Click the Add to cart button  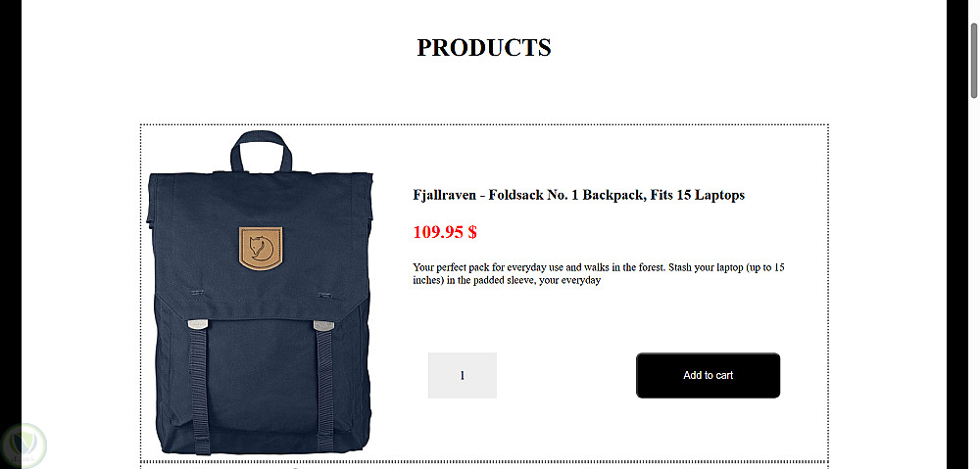pos(708,375)
